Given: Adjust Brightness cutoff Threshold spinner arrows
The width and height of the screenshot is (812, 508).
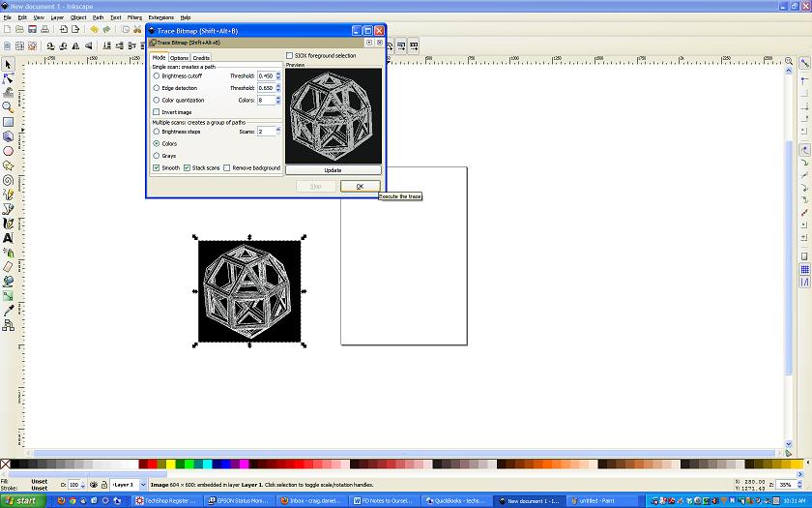Looking at the screenshot, I should coord(278,75).
